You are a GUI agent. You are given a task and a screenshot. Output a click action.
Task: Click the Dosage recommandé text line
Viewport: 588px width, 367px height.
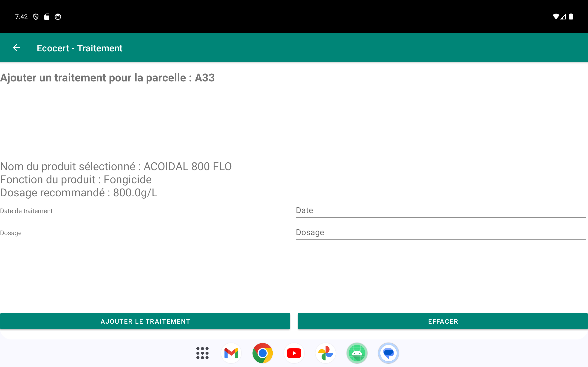pos(79,193)
